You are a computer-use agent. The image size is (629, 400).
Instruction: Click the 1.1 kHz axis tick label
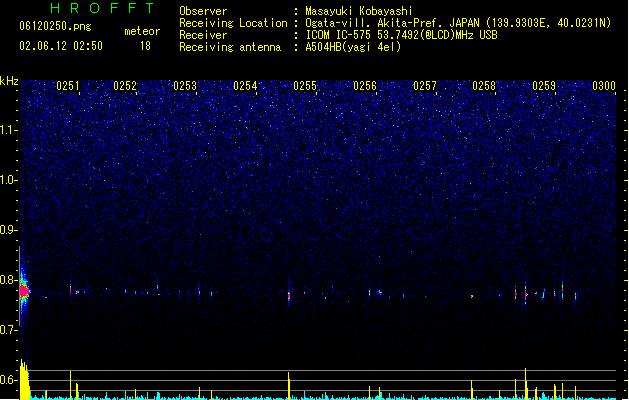pos(9,130)
